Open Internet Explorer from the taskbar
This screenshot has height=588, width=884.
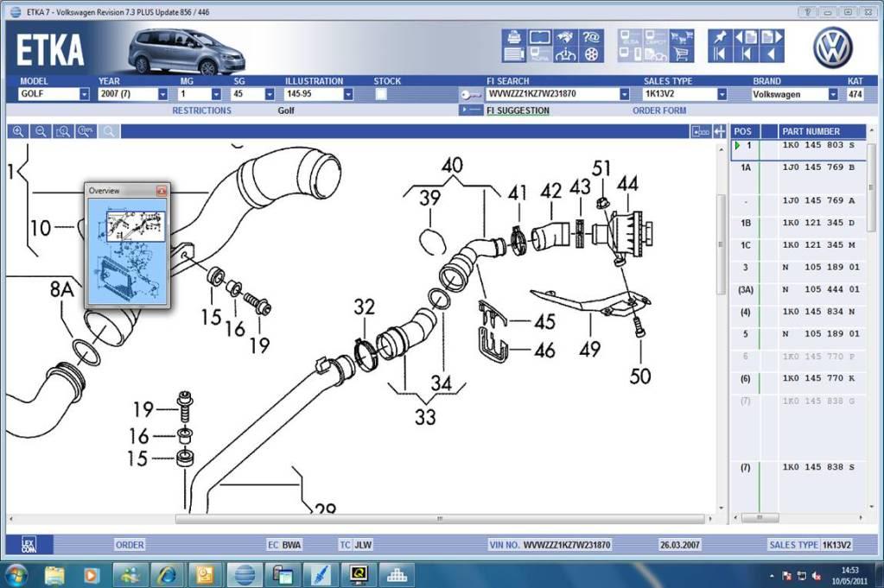[166, 575]
